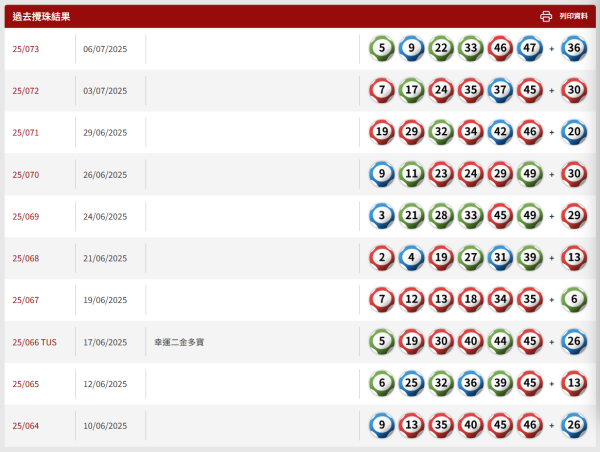Select the date 06/07/2025
The width and height of the screenshot is (600, 452).
105,49
